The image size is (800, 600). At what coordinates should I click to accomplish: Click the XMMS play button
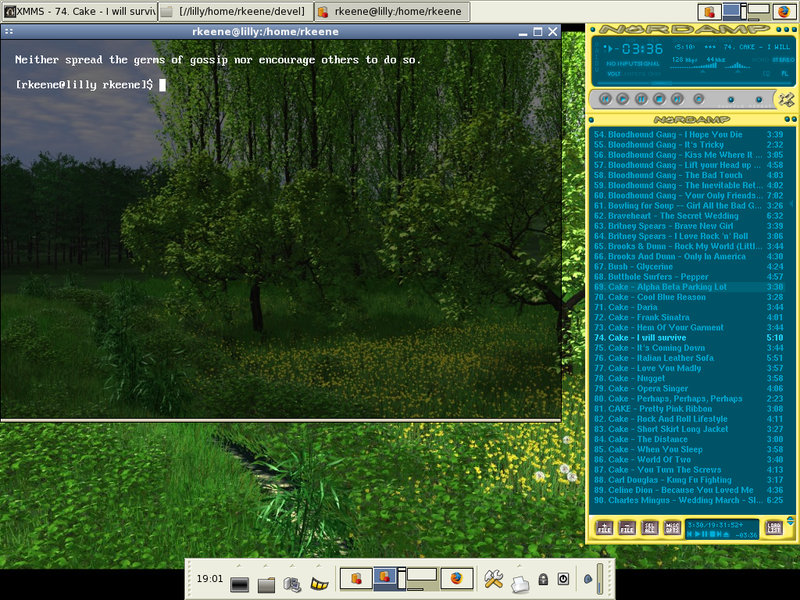pos(622,99)
